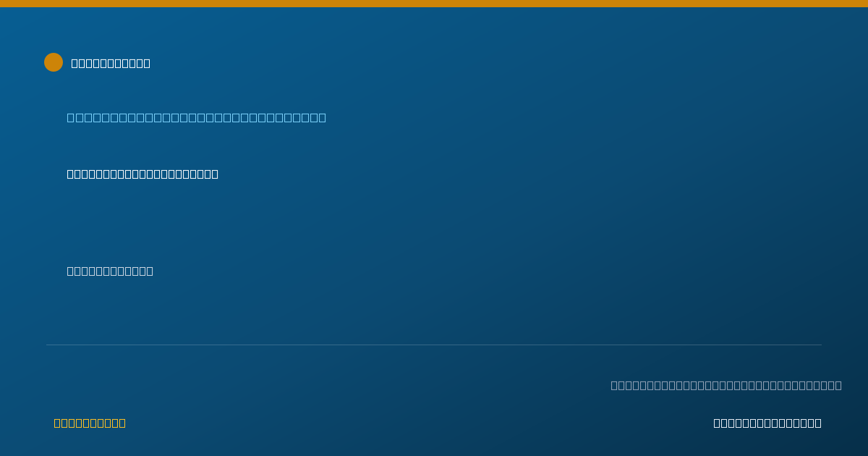Click the last character of the light-blue line
Viewport: 868px width, 456px height.
[x=323, y=117]
